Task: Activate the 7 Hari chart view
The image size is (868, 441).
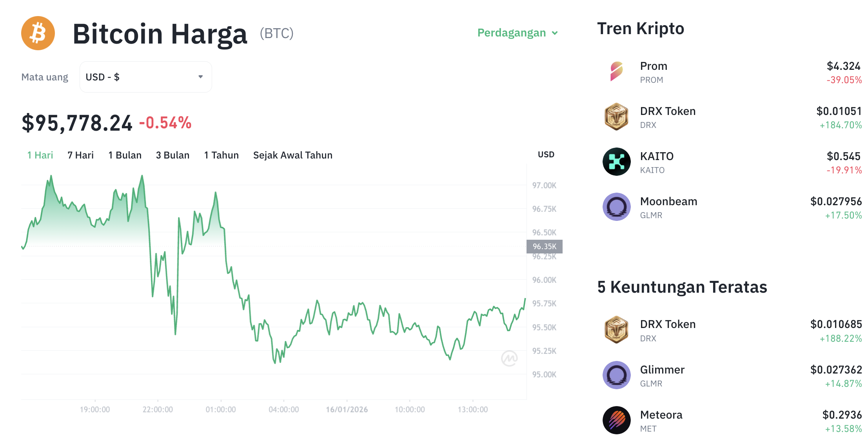Action: pos(80,155)
